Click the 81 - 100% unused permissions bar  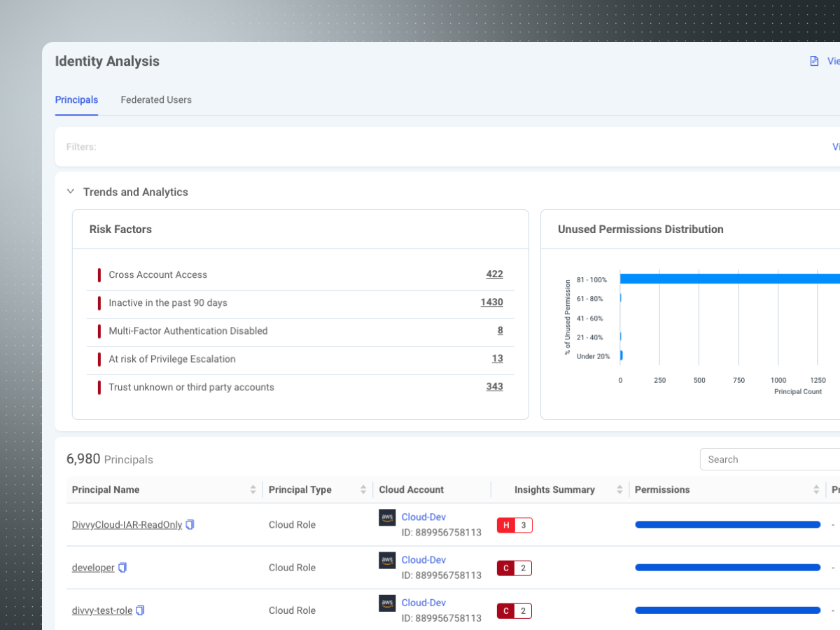point(728,279)
